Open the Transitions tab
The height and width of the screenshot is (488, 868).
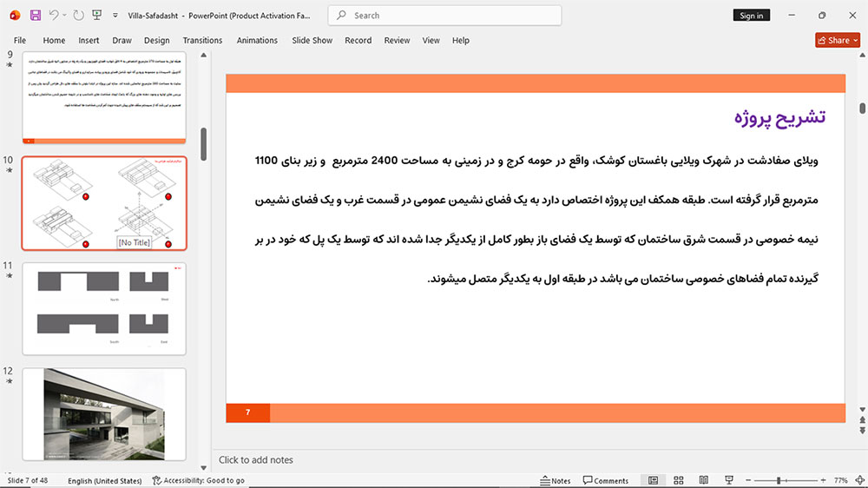[x=202, y=41]
